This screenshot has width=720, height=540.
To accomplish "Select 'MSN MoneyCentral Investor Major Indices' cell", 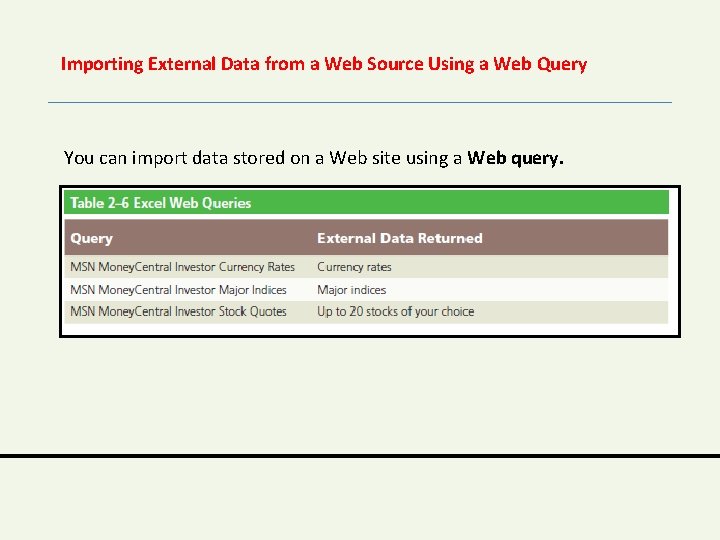I will [x=178, y=290].
